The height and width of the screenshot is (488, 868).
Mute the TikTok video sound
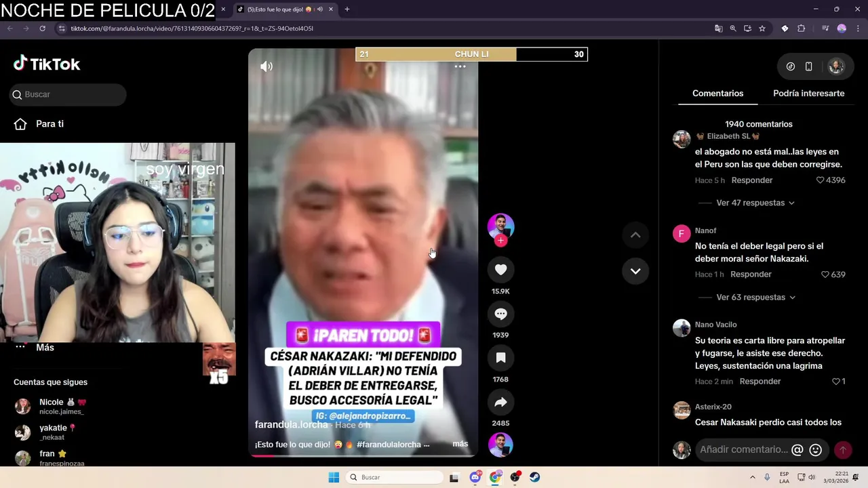[x=267, y=66]
